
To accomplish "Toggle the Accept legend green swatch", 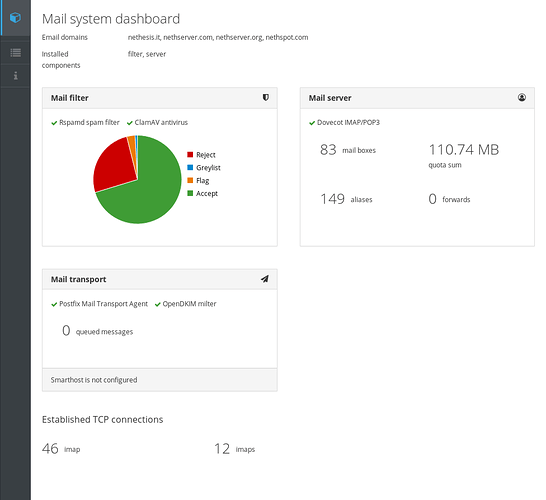I will click(190, 193).
